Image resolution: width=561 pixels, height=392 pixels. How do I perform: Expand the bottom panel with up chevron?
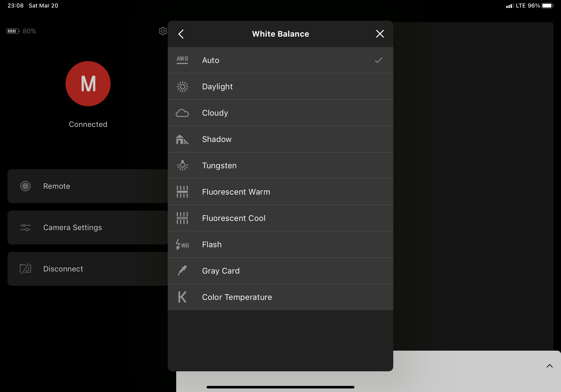pyautogui.click(x=549, y=366)
